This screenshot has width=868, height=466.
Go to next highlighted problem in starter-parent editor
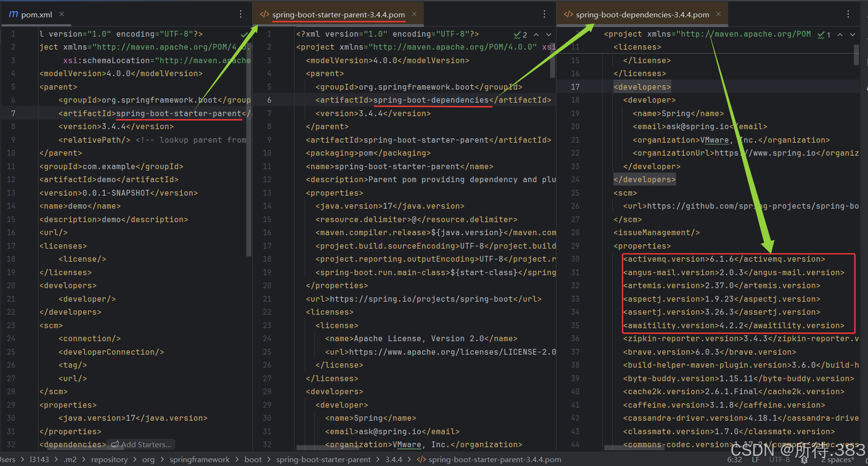coord(549,35)
